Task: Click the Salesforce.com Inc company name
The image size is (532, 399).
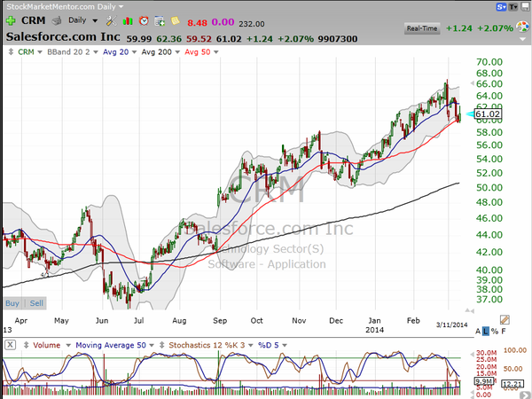Action: tap(63, 36)
